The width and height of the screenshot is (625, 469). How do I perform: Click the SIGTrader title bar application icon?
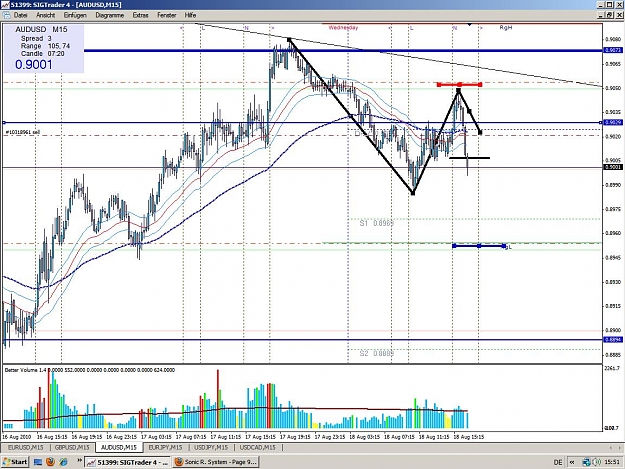[5, 5]
